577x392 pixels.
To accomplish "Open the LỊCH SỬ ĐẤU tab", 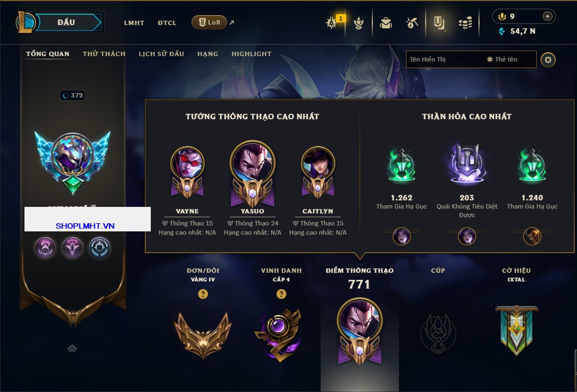I will point(161,54).
